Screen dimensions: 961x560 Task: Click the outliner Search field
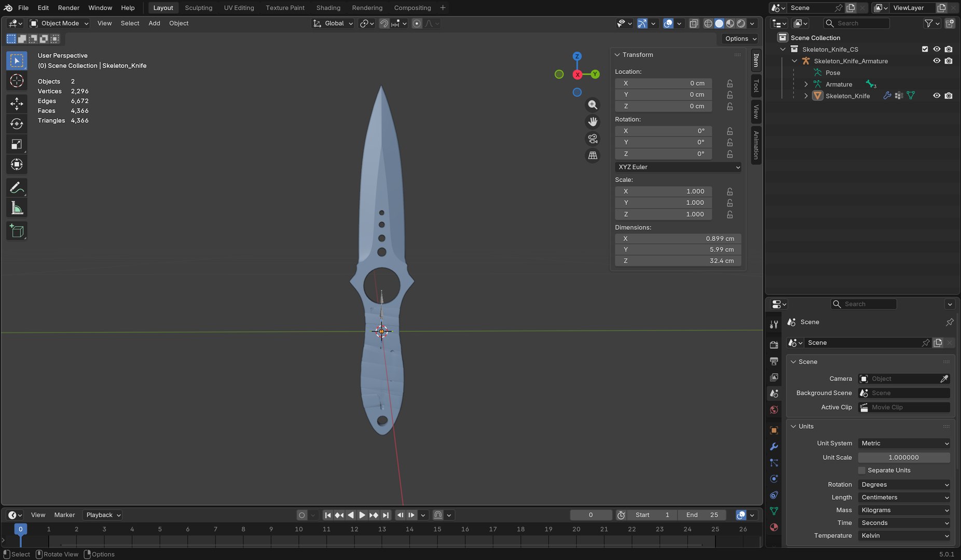pyautogui.click(x=857, y=23)
